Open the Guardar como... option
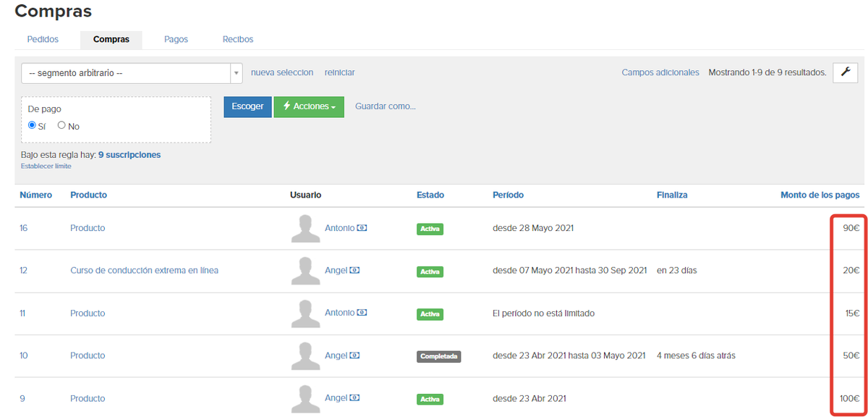 click(x=386, y=106)
